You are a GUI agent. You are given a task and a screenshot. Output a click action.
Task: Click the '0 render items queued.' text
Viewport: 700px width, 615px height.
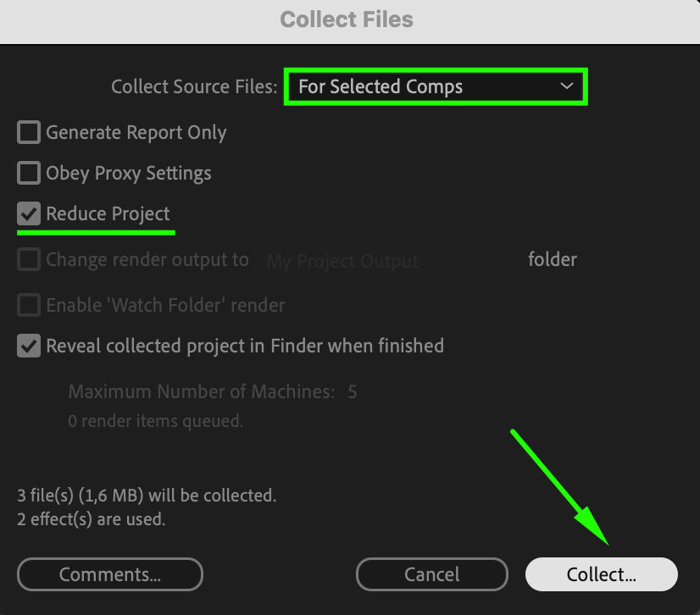[155, 421]
